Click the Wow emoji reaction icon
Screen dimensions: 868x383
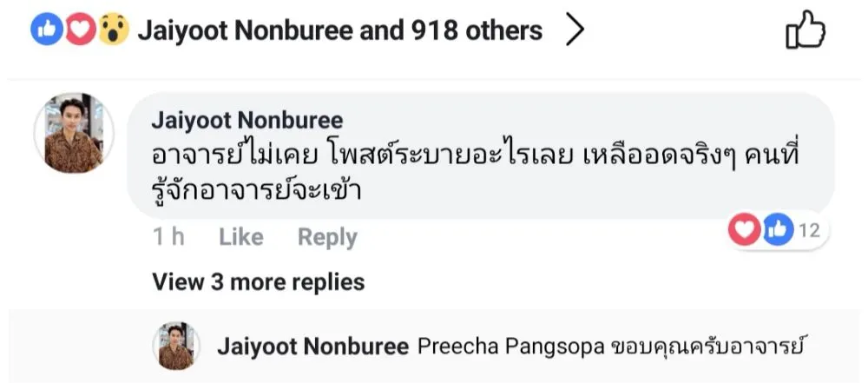[113, 31]
